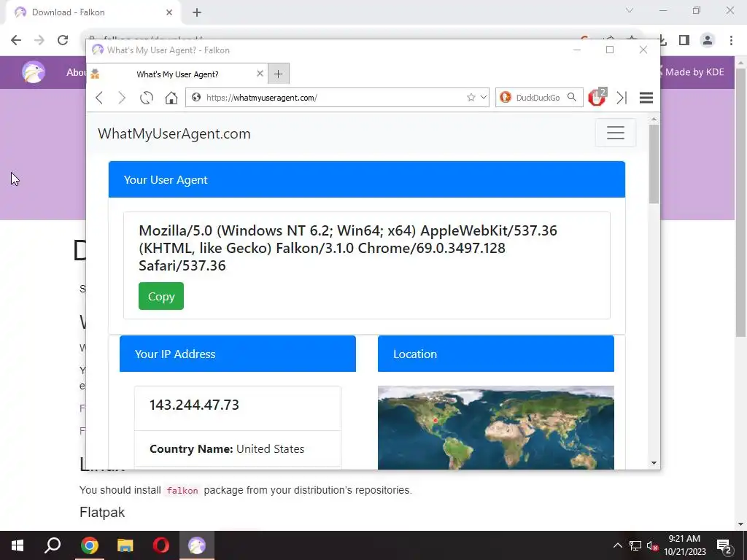Select IP address 143.244.47.73
Screen dimensions: 747x560
(x=194, y=405)
